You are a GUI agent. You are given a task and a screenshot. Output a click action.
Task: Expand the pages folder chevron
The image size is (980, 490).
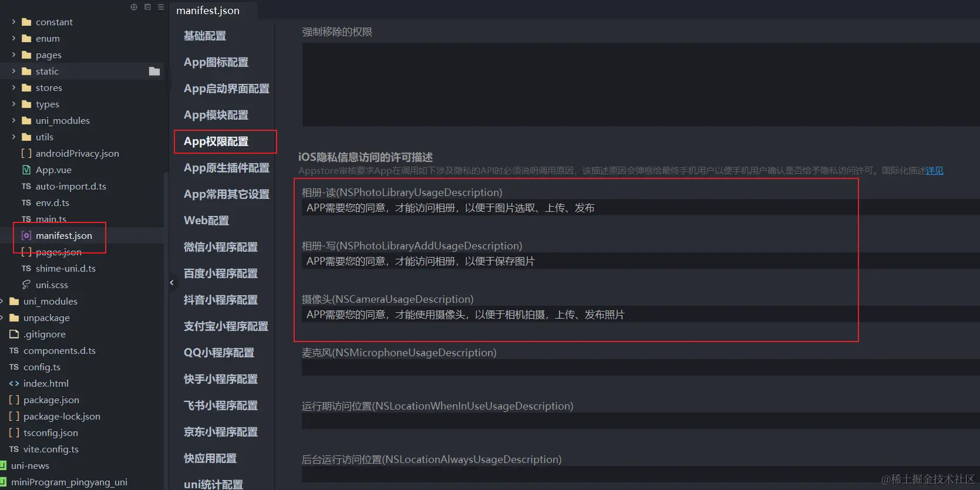14,55
